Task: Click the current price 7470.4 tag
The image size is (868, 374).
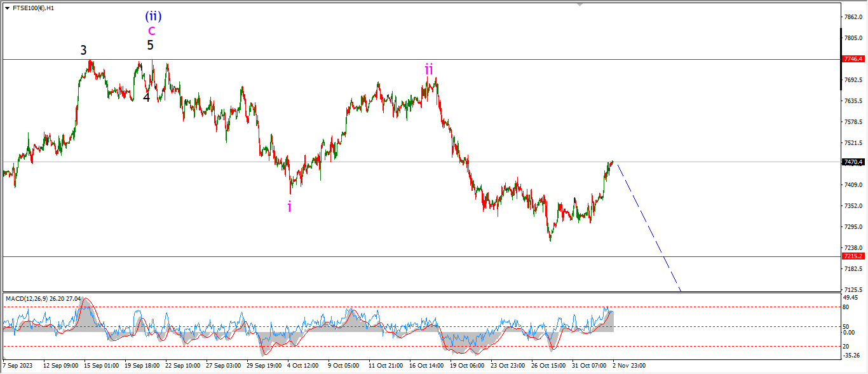Action: 853,162
